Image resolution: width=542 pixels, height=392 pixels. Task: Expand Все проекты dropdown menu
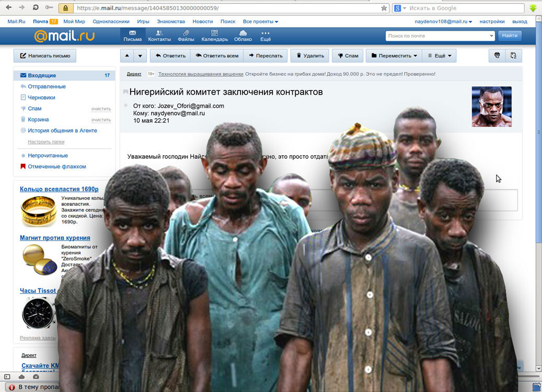(x=260, y=21)
